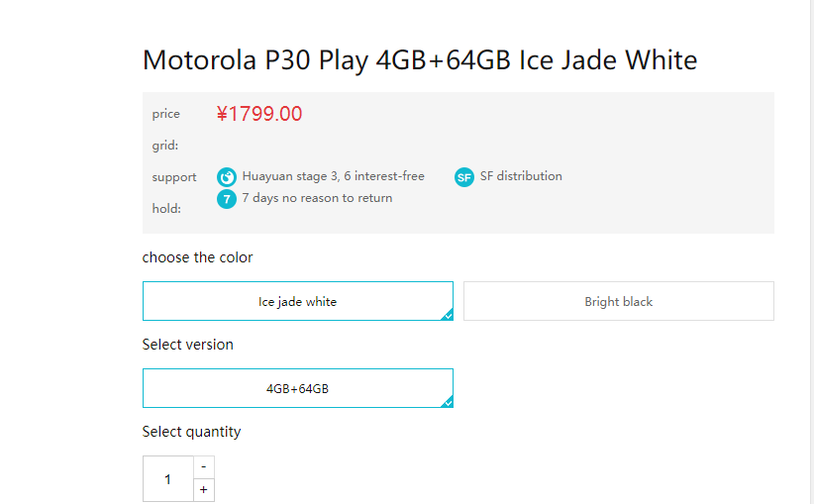Click the checkmark corner on Ice jade white

[448, 315]
